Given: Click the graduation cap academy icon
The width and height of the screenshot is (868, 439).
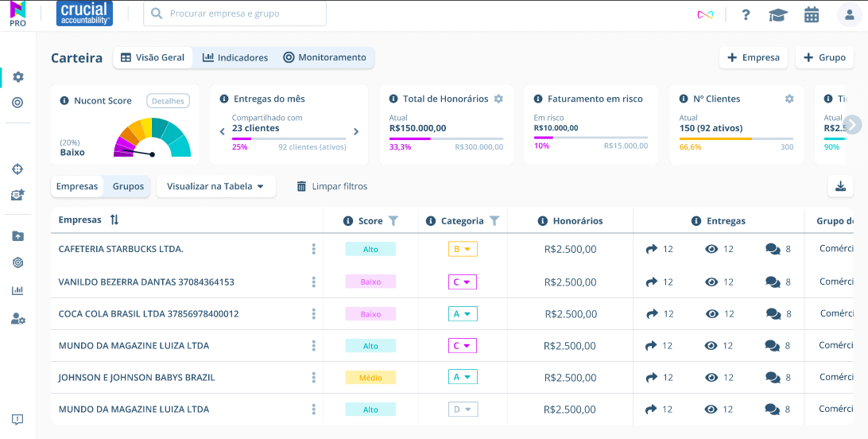Looking at the screenshot, I should [778, 15].
